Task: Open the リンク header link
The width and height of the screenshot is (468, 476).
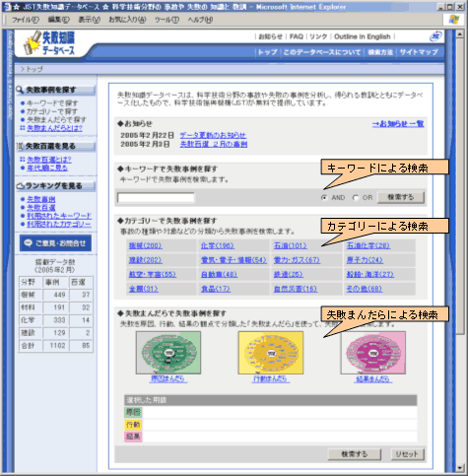Action: point(318,36)
